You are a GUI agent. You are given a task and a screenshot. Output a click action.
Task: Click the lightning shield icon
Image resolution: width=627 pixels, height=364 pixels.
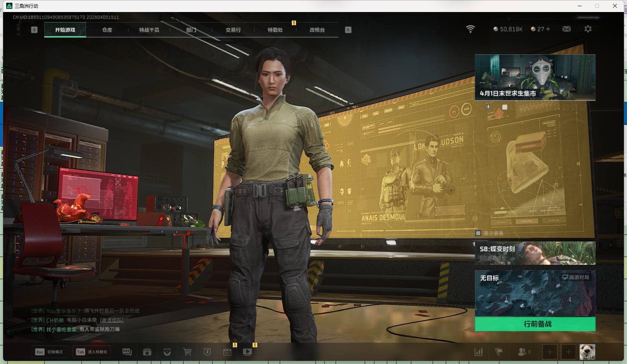point(207,352)
